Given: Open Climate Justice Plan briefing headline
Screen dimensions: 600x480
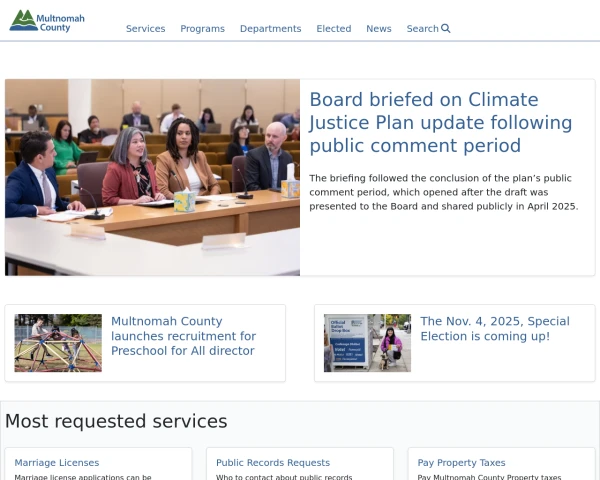Looking at the screenshot, I should click(440, 123).
